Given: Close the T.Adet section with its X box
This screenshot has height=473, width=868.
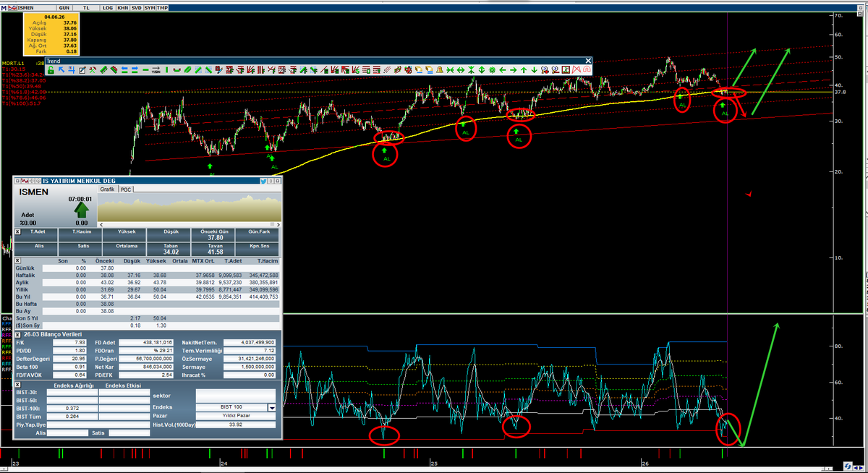Looking at the screenshot, I should point(18,232).
